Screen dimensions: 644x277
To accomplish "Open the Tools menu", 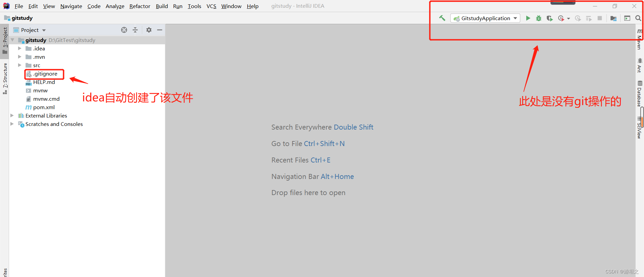I will pos(195,6).
